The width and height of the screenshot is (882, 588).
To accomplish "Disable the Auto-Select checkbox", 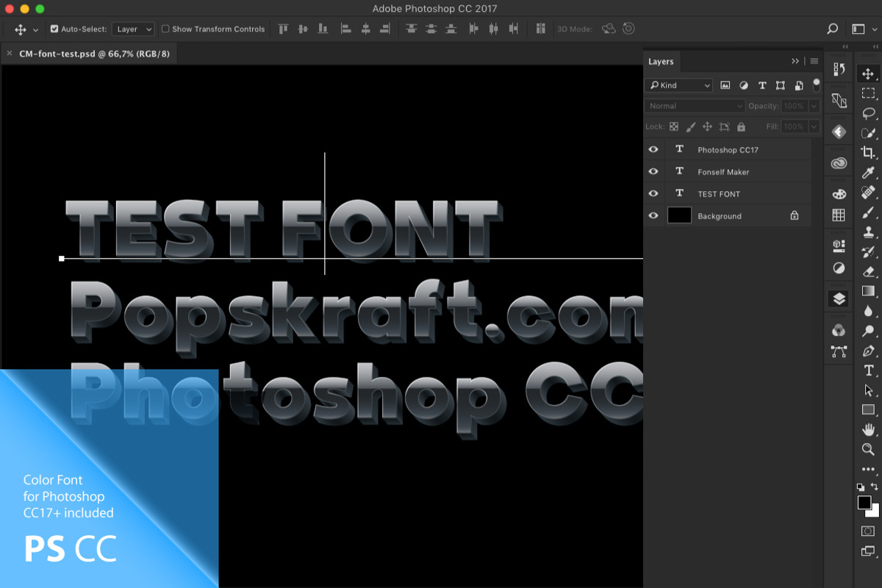I will tap(54, 29).
